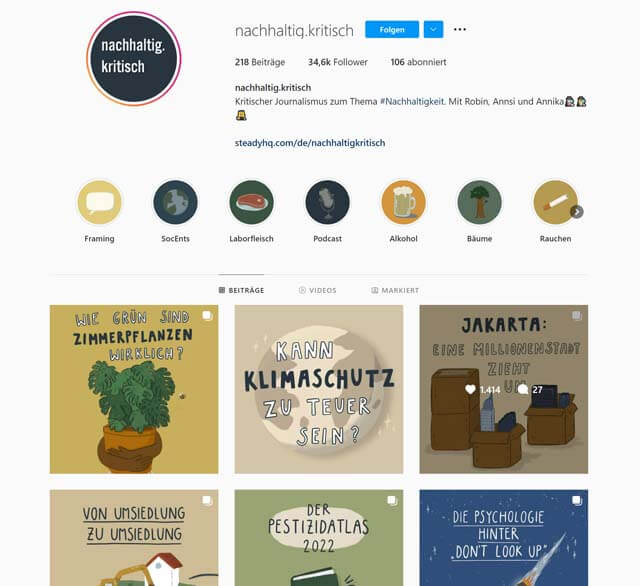The image size is (640, 586).
Task: Expand suggestions dropdown next to Folgen
Action: pyautogui.click(x=433, y=29)
